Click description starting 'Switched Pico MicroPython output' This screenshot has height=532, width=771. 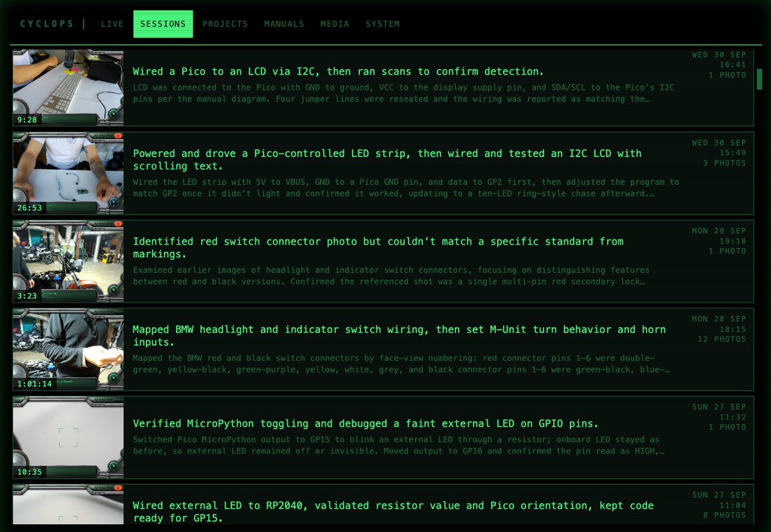(399, 445)
